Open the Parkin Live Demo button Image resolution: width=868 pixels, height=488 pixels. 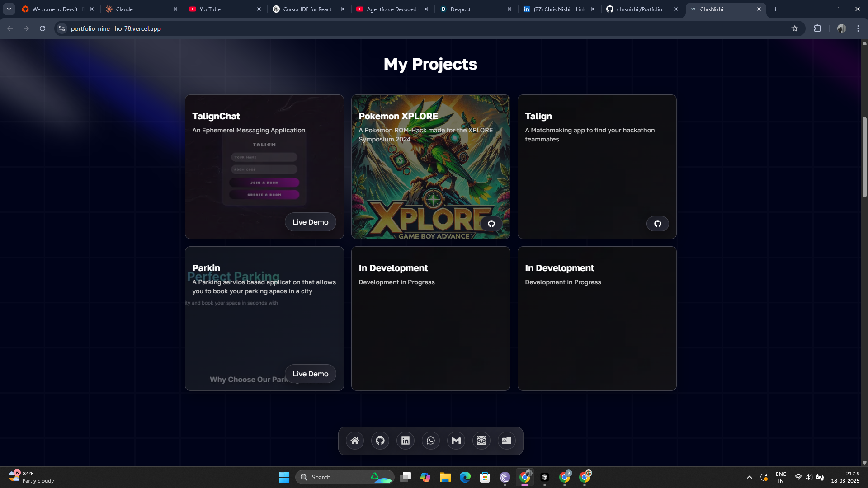tap(310, 374)
